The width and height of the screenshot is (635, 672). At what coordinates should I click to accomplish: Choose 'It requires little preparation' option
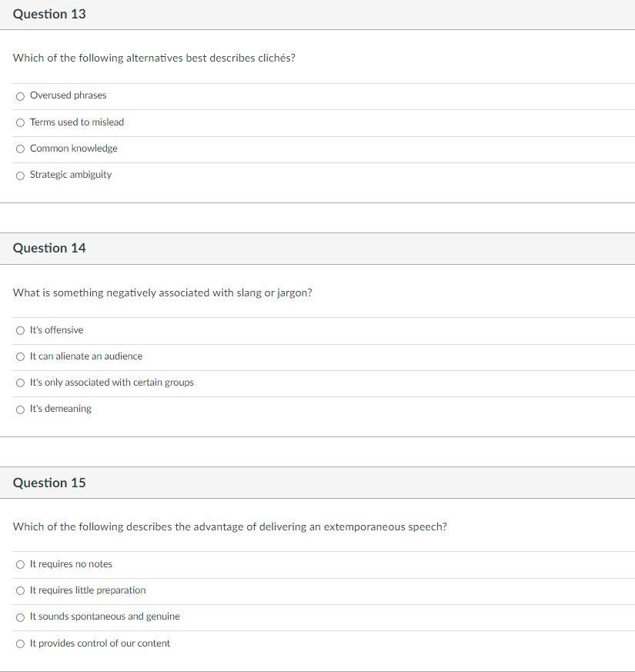[x=20, y=590]
